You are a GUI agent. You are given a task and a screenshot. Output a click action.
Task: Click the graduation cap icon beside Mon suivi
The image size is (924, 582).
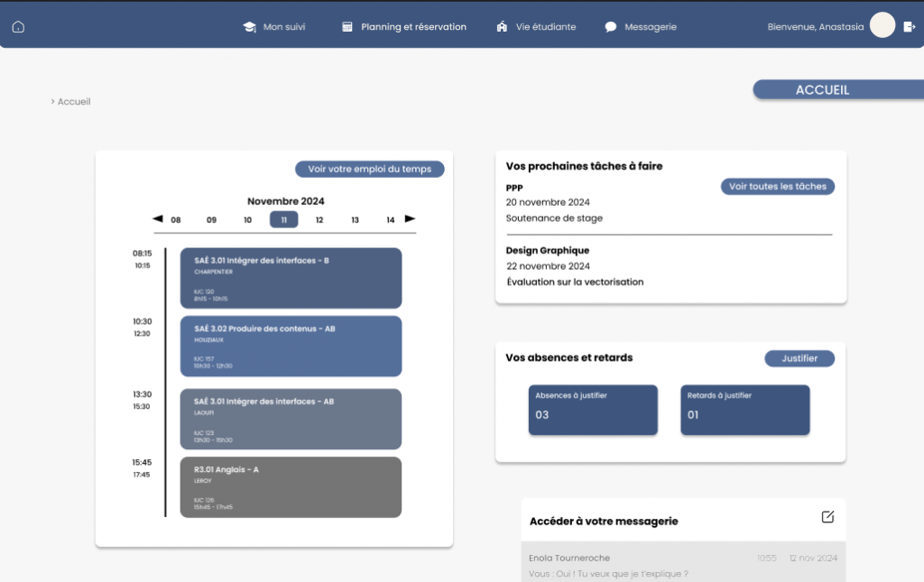(x=249, y=27)
